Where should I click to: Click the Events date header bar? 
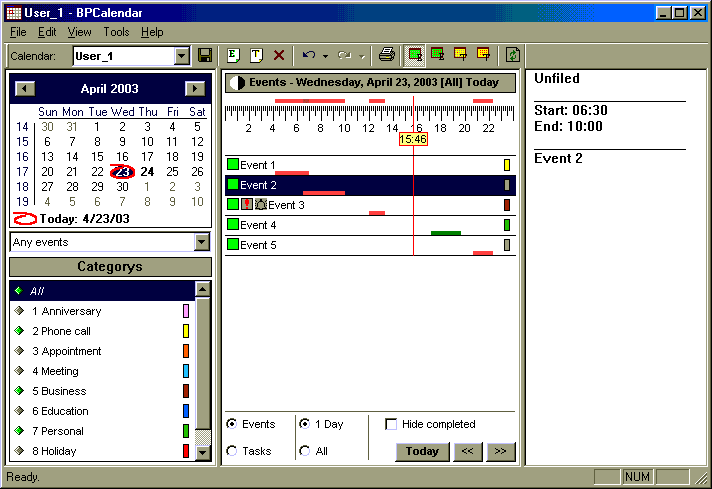pos(371,83)
